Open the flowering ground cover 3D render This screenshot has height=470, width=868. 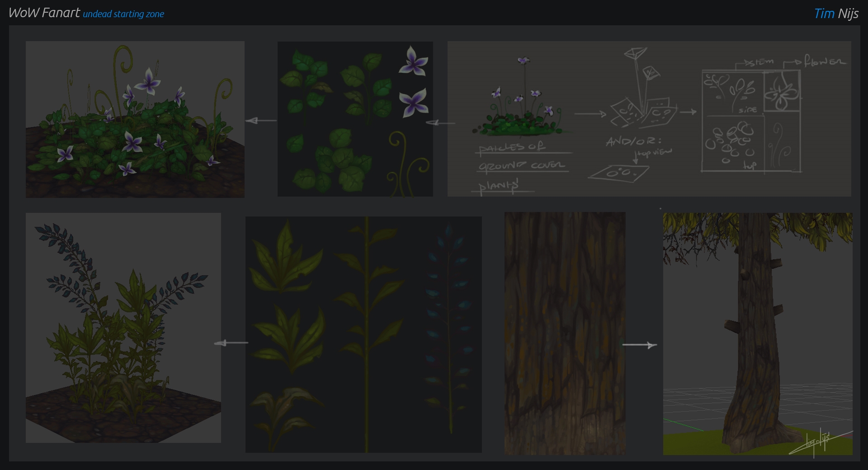[x=135, y=119]
